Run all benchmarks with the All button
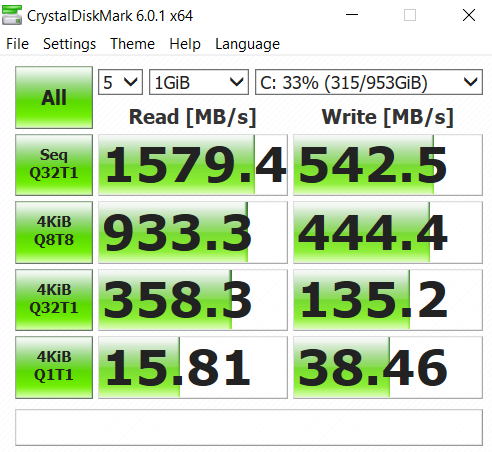 point(54,97)
